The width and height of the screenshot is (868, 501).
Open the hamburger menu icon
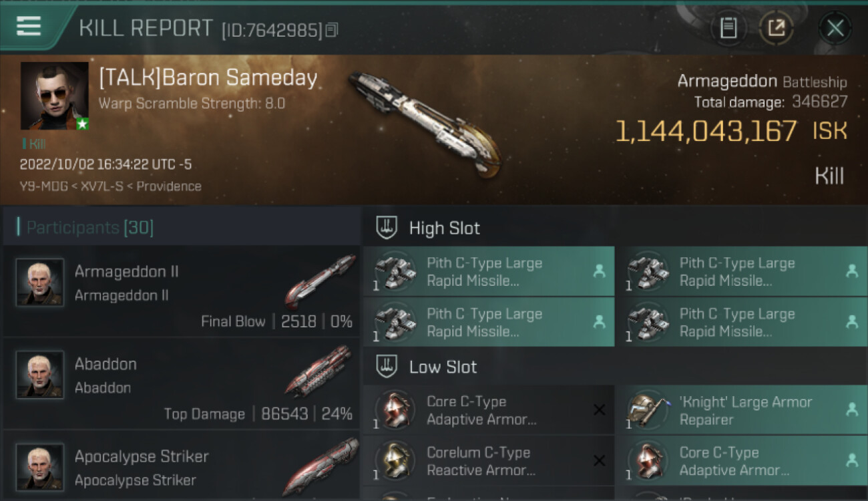(29, 27)
